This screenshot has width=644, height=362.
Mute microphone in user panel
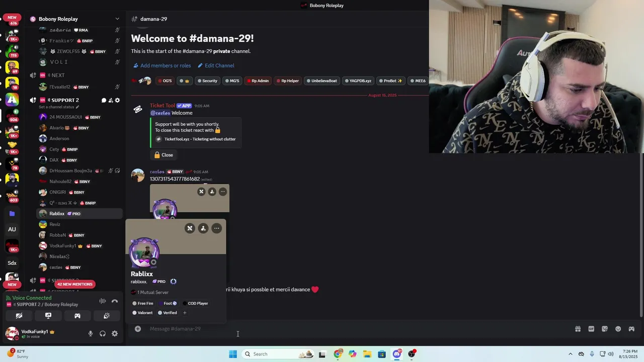click(91, 333)
